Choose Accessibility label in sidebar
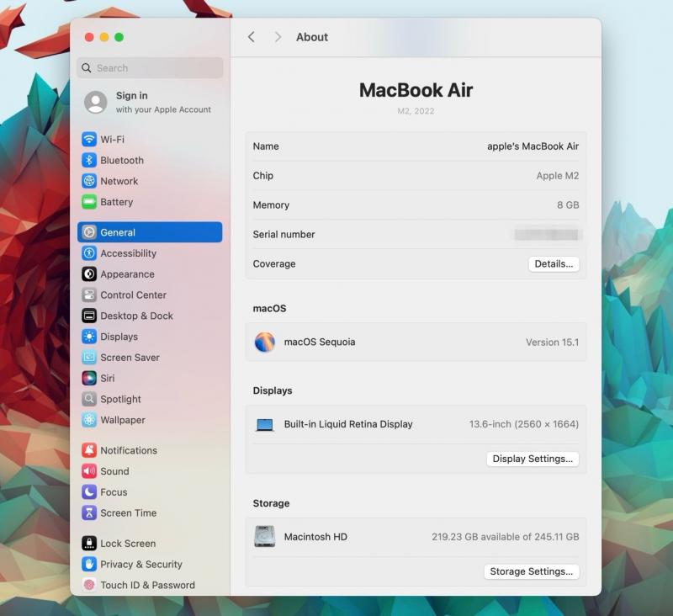The height and width of the screenshot is (616, 673). point(129,253)
